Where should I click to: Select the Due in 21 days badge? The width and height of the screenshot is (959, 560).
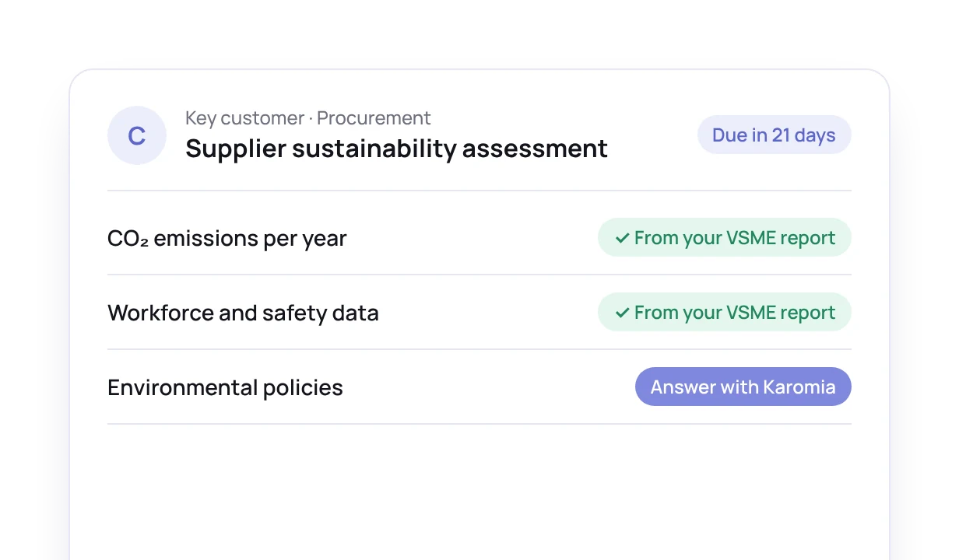click(775, 135)
